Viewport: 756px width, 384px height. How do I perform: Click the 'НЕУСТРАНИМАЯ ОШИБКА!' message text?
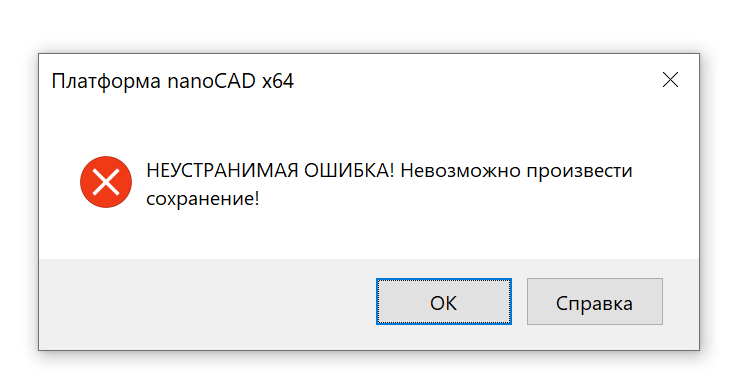tap(270, 171)
